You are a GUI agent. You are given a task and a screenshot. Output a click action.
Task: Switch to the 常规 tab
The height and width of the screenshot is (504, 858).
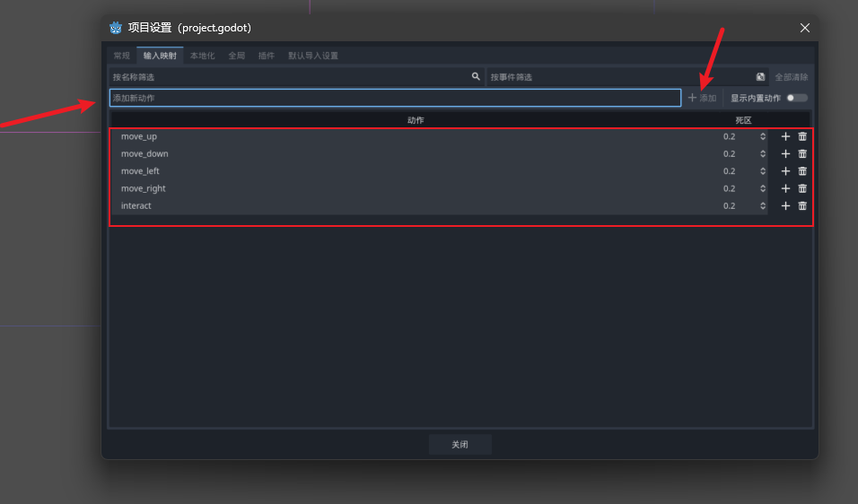coord(121,56)
